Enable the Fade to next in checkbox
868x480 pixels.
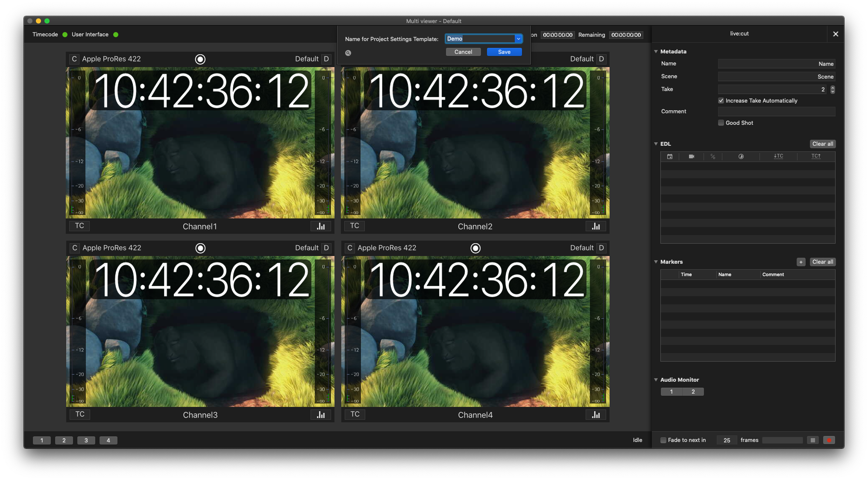tap(663, 440)
